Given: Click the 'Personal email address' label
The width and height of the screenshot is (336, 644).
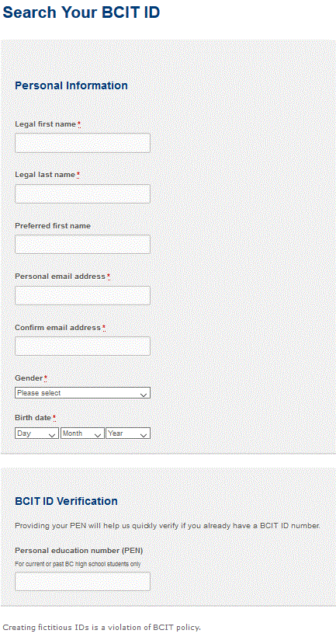Looking at the screenshot, I should (x=61, y=277).
